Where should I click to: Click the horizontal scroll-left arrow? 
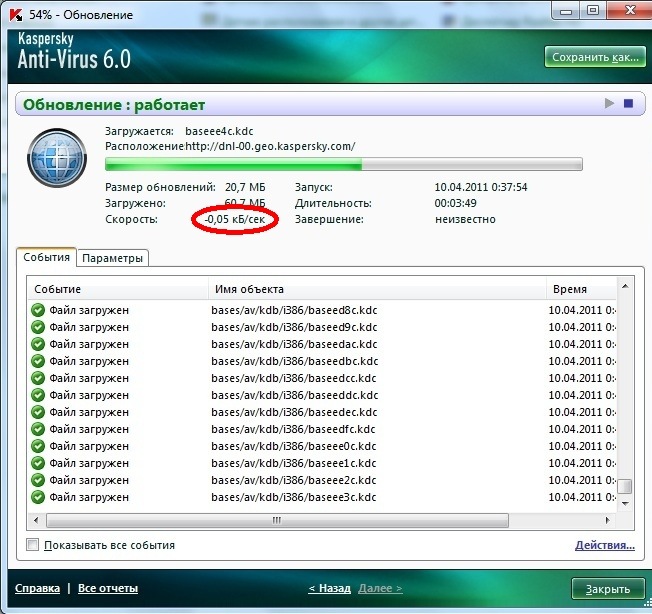click(x=36, y=520)
